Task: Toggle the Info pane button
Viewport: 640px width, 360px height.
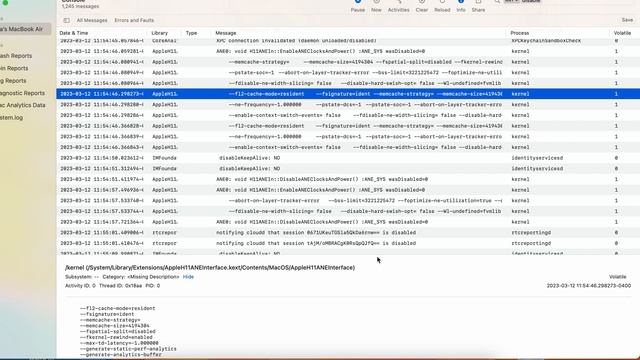Action: pyautogui.click(x=461, y=6)
